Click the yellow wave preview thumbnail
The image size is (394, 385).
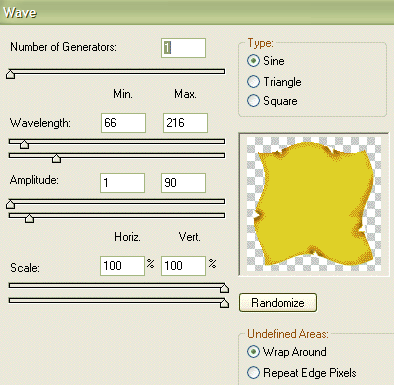(314, 204)
